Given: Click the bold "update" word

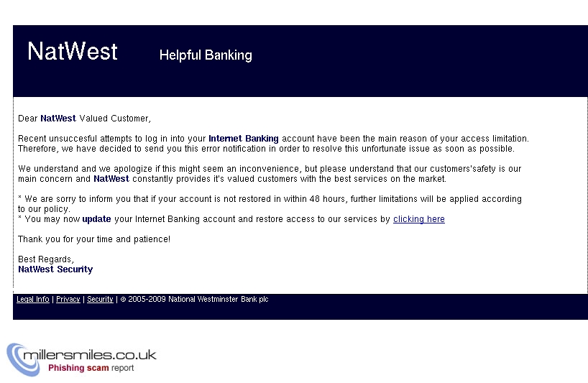Looking at the screenshot, I should 96,219.
